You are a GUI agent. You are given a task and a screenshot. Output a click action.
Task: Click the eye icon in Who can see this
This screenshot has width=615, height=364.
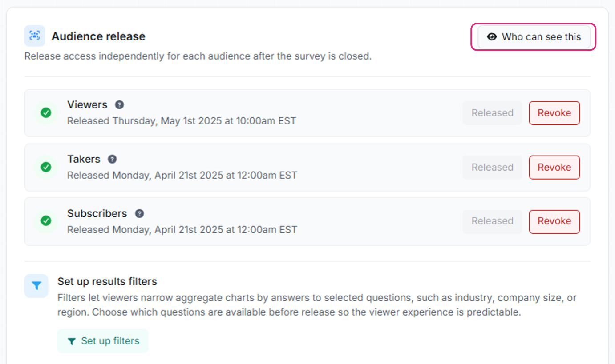pyautogui.click(x=492, y=37)
